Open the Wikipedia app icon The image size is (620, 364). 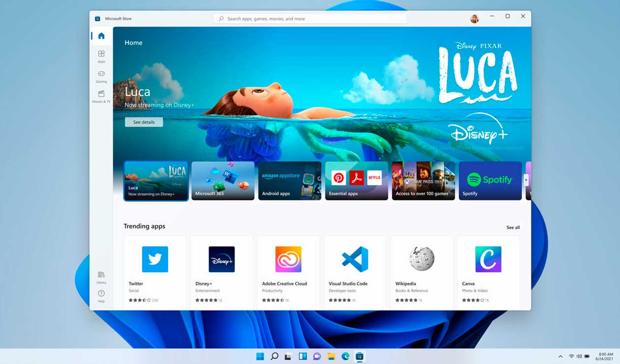pos(422,259)
